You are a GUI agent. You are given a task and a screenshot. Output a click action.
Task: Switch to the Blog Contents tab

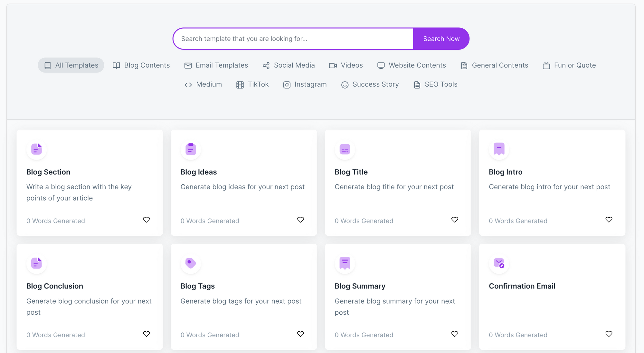point(141,65)
